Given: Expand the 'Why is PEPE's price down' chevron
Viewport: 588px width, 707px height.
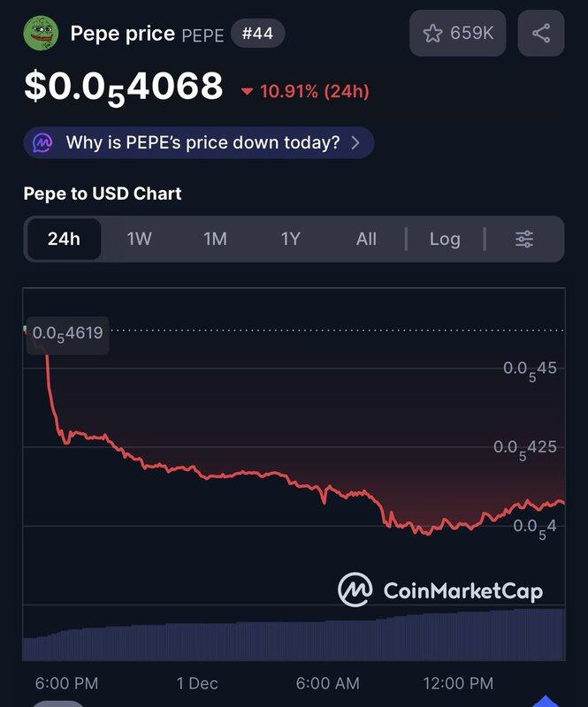Looking at the screenshot, I should tap(355, 142).
